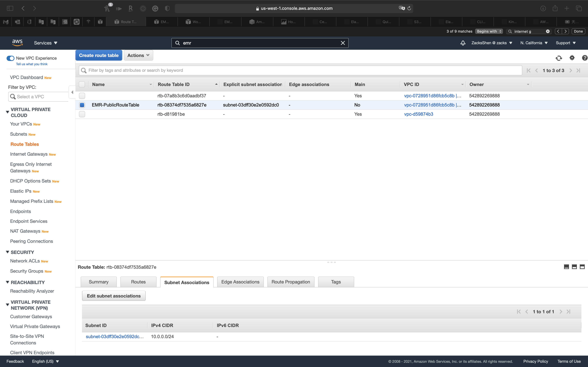
Task: Check the rtb-d81981be row checkbox
Action: pos(82,114)
